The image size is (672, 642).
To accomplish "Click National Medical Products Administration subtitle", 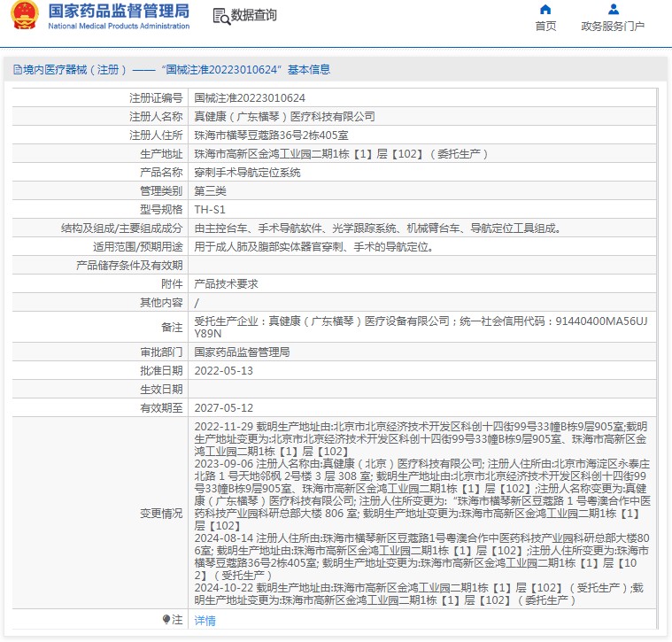I will 119,26.
